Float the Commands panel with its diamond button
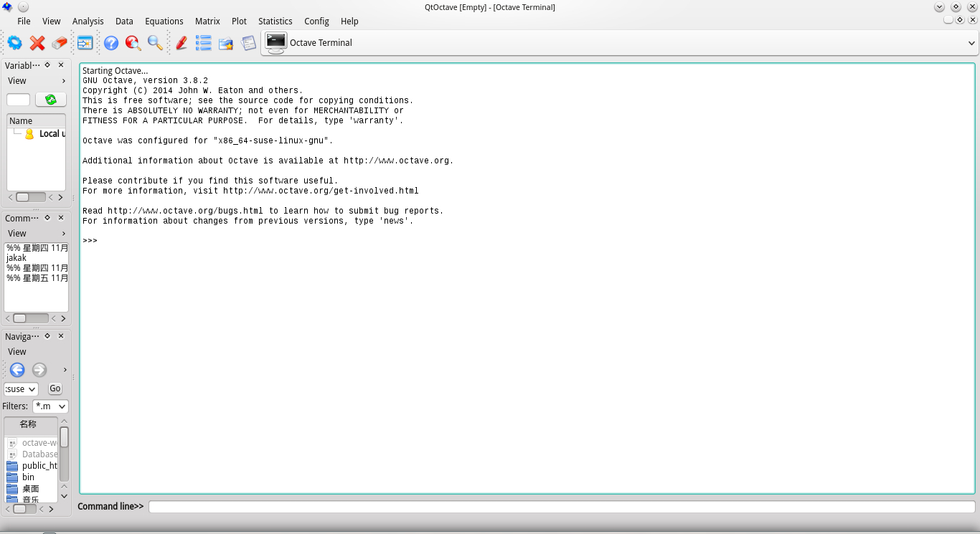Image resolution: width=980 pixels, height=534 pixels. coord(47,218)
